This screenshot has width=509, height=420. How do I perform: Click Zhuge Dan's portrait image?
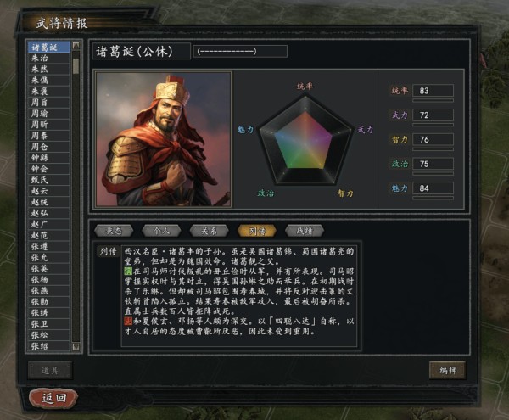click(x=163, y=139)
